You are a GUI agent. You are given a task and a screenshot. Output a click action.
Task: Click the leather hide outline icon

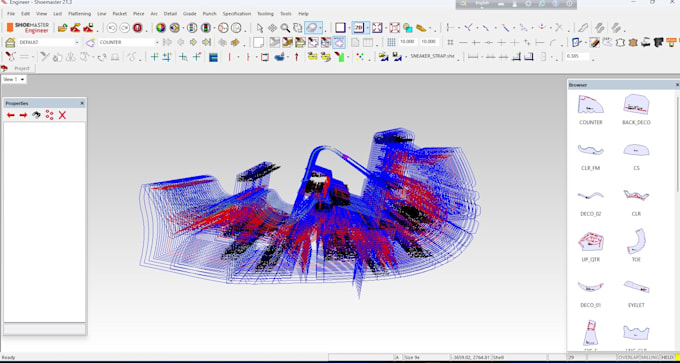point(620,43)
